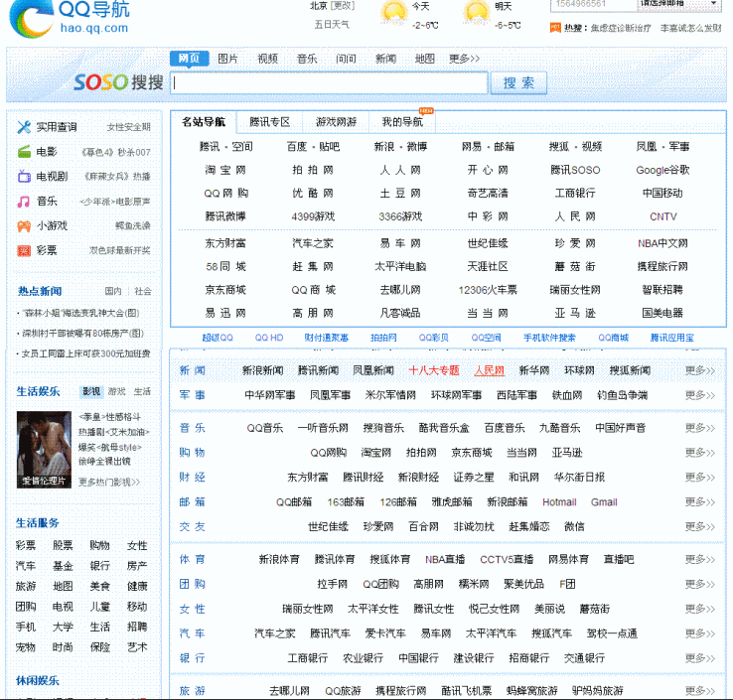Image resolution: width=733 pixels, height=700 pixels.
Task: Click the SOSO search input field
Action: click(329, 82)
